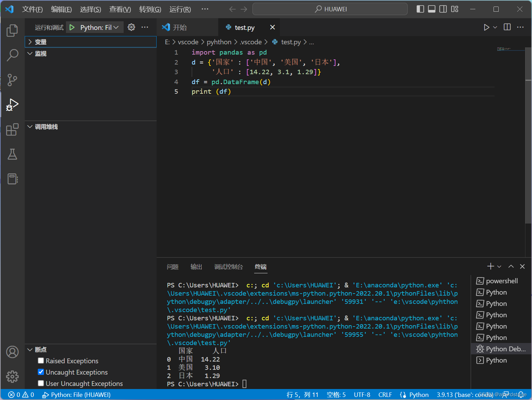Open the Run and Debug view

[x=12, y=105]
